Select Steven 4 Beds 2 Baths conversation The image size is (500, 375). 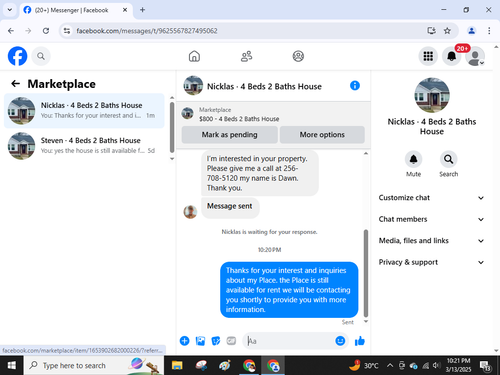click(84, 146)
